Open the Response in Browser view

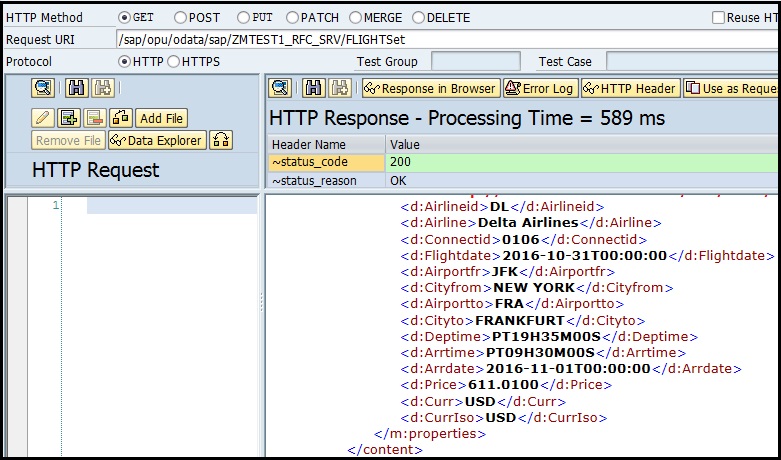pos(430,88)
